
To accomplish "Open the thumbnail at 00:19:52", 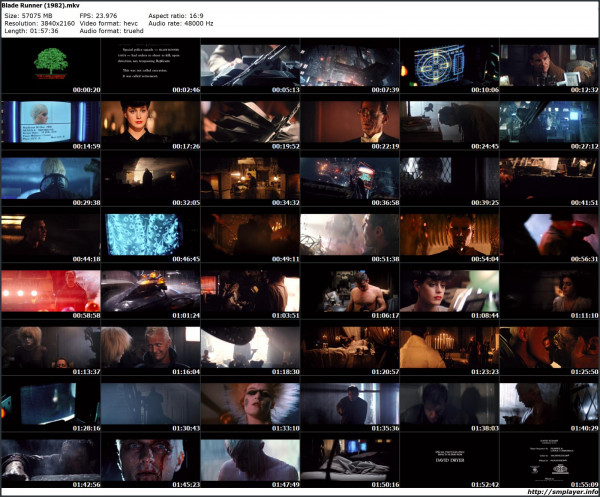I will coord(250,122).
